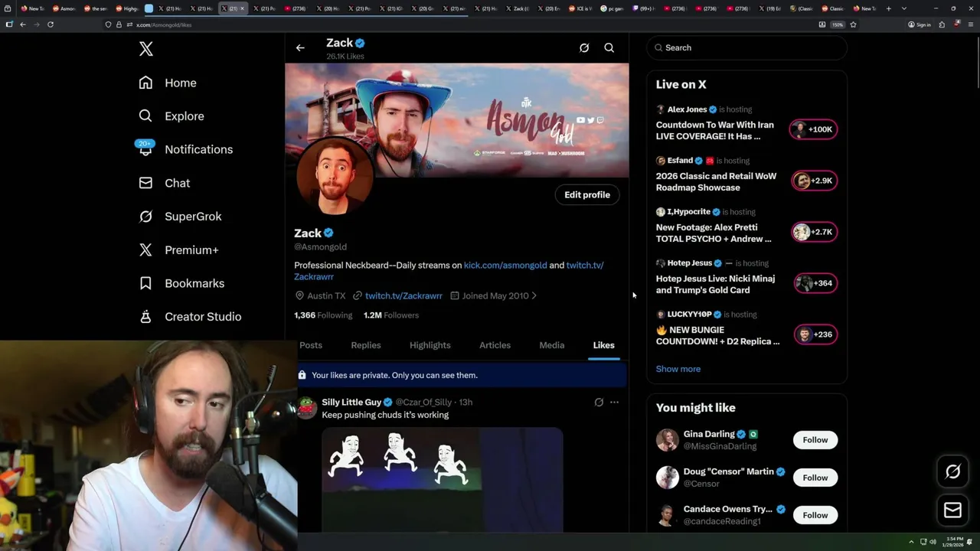This screenshot has height=551, width=980.
Task: Click the +236 listeners badge
Action: 815,335
